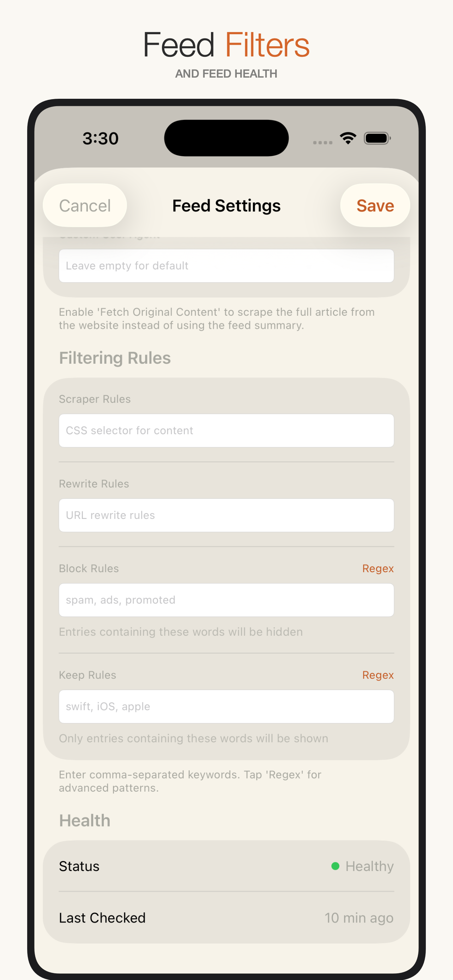The width and height of the screenshot is (453, 980).
Task: Tap the Block Rules keyword field
Action: coord(226,600)
